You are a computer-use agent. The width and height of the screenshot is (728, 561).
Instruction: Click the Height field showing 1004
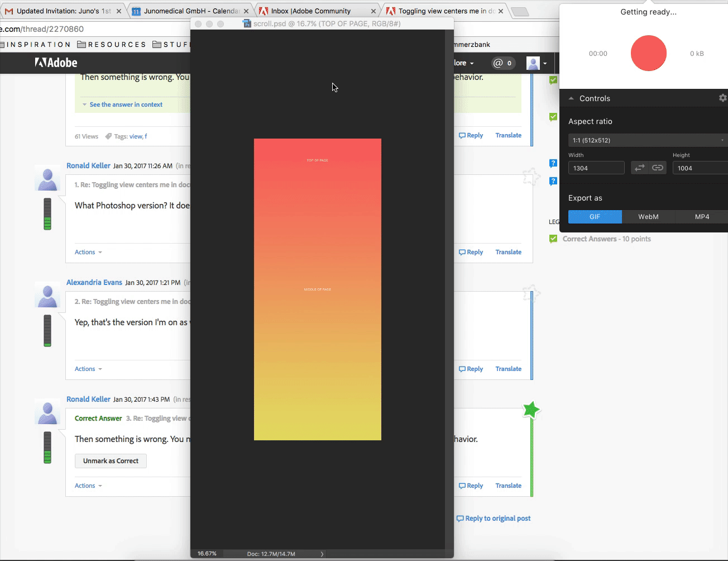point(700,168)
